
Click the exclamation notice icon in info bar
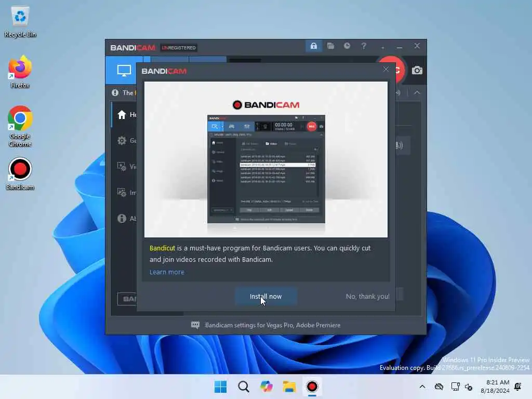click(x=115, y=92)
